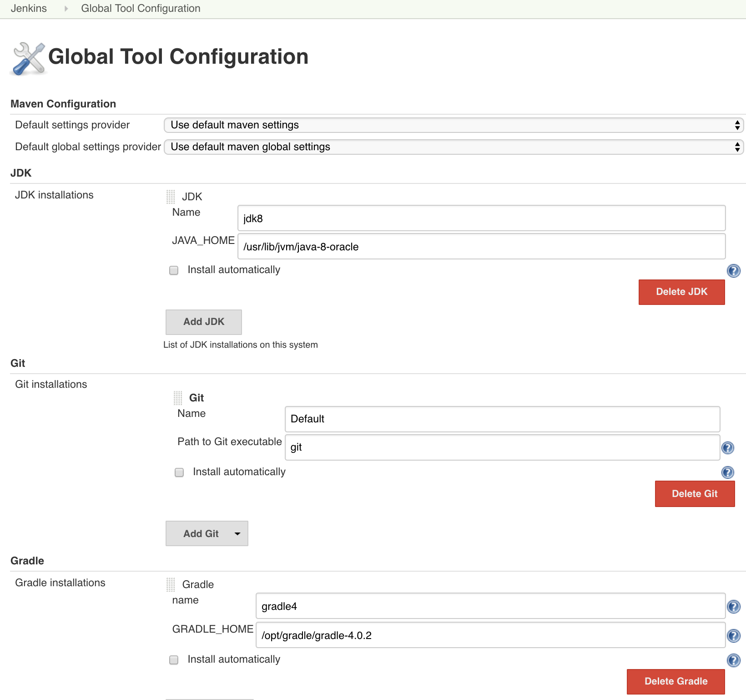Click the Add JDK button
This screenshot has height=700, width=746.
click(204, 322)
